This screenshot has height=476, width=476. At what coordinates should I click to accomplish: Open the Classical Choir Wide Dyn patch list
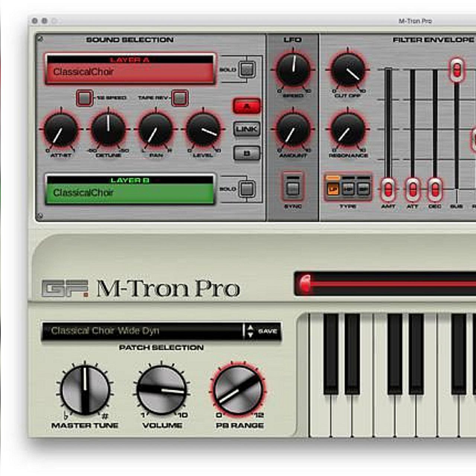click(x=142, y=331)
